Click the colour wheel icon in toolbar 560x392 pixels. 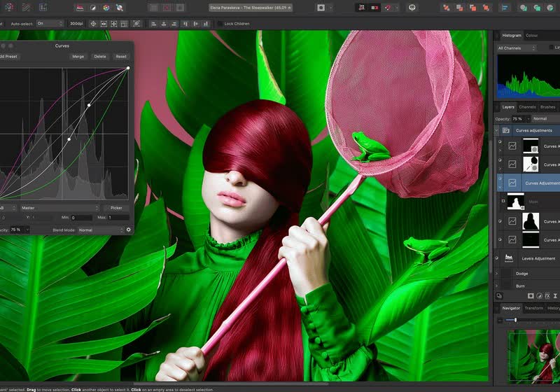[x=106, y=7]
